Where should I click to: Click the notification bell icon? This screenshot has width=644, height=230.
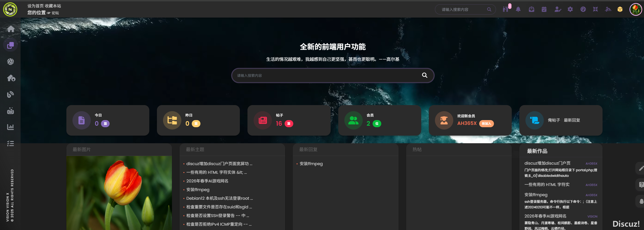(518, 9)
